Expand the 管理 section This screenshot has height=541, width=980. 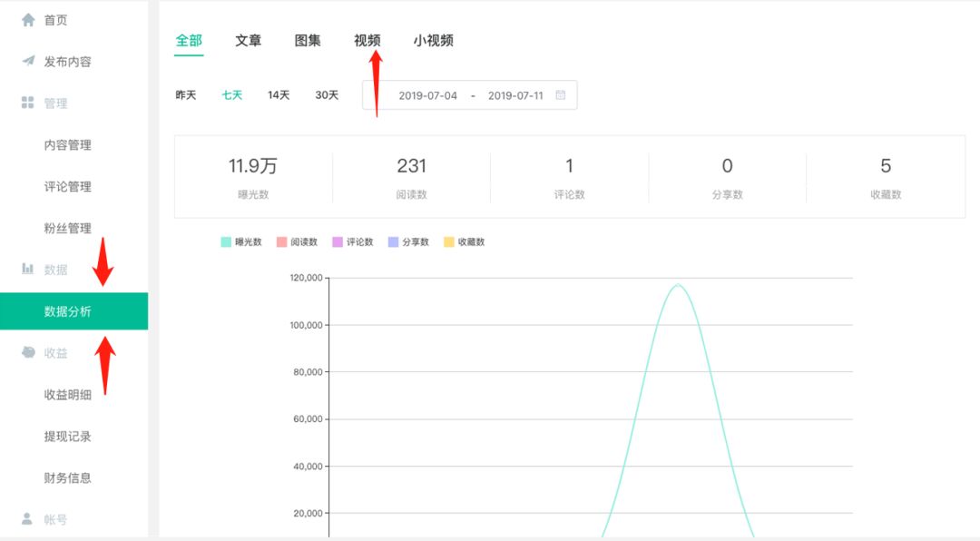(55, 103)
